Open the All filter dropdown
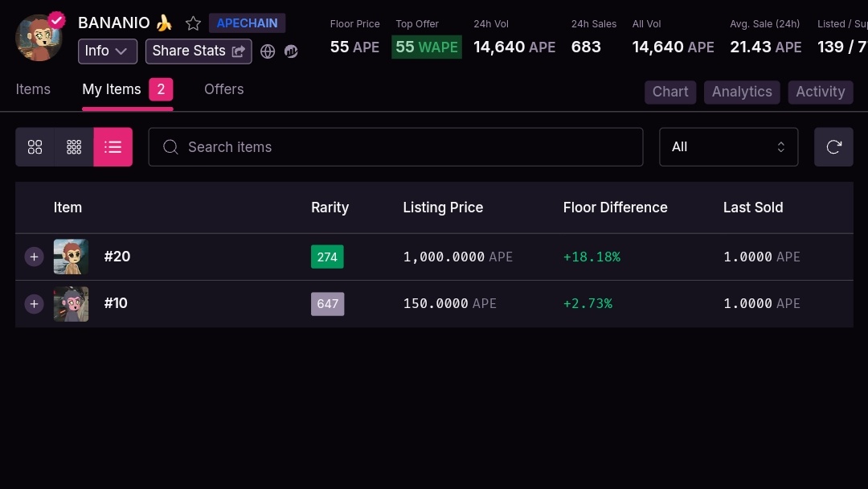The height and width of the screenshot is (489, 868). (x=728, y=146)
